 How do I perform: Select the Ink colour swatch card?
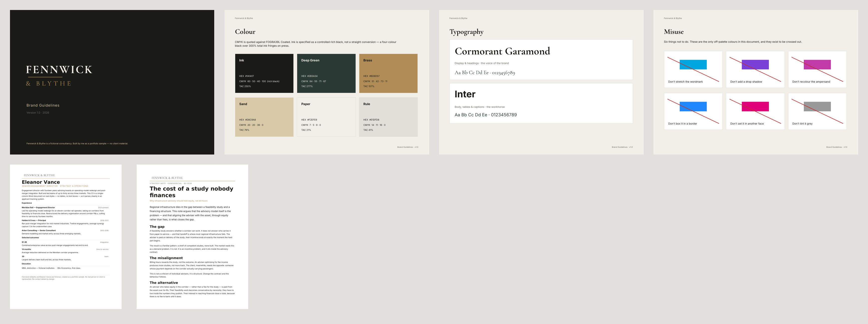[264, 73]
